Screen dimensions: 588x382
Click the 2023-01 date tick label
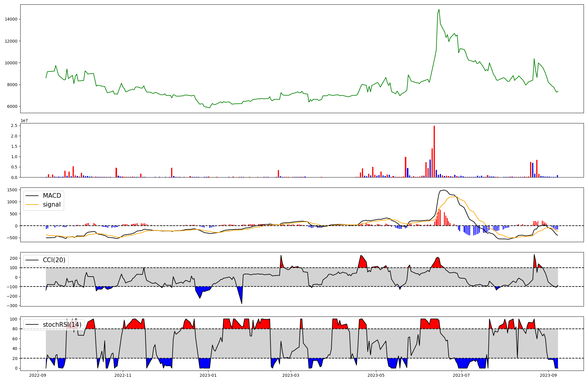(208, 375)
